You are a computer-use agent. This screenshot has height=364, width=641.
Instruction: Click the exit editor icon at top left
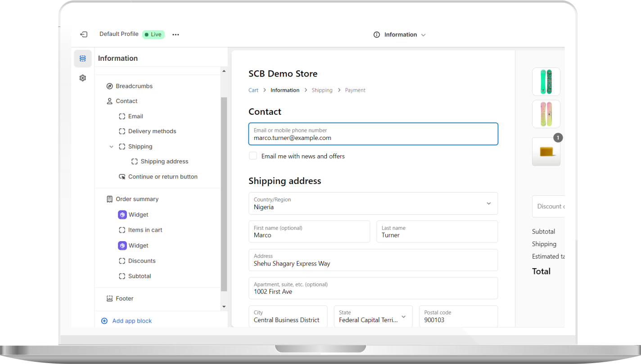(84, 34)
